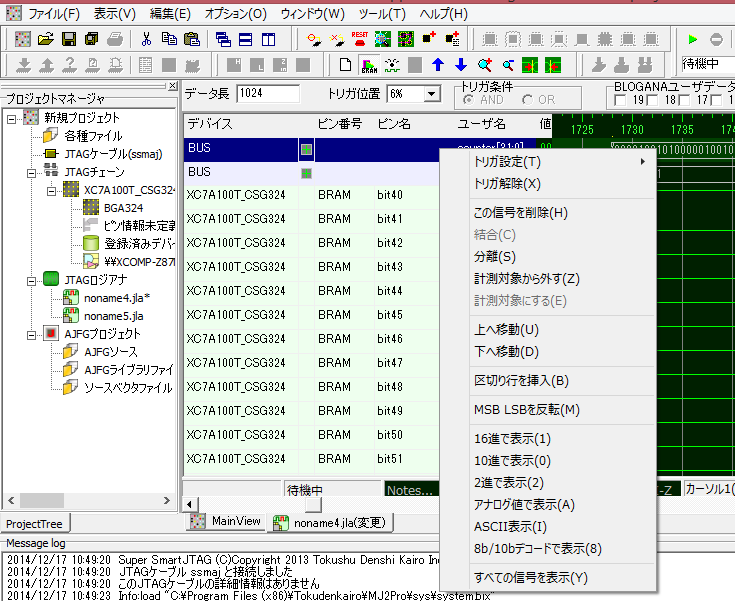
Task: Select この信号を削除(H) in context menu
Action: point(520,213)
